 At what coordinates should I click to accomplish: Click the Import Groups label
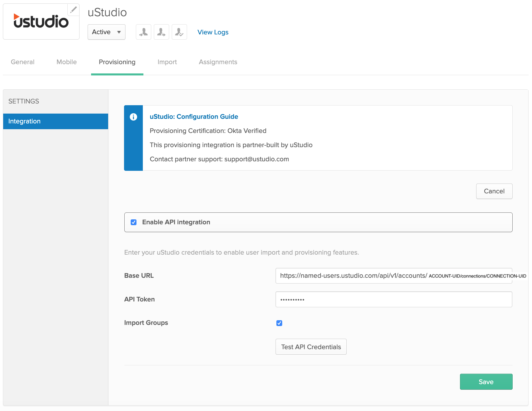point(146,323)
